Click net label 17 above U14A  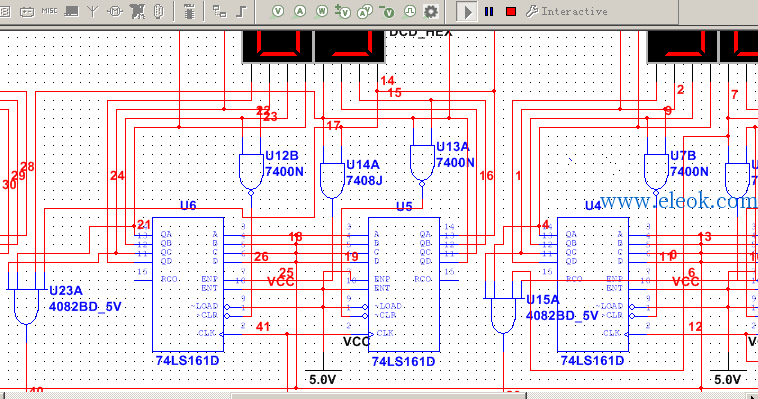click(333, 126)
